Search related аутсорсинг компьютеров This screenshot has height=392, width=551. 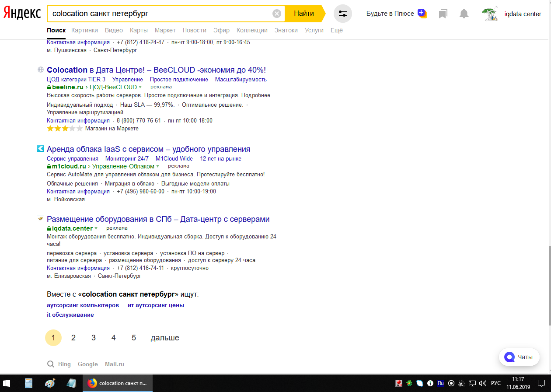(83, 305)
